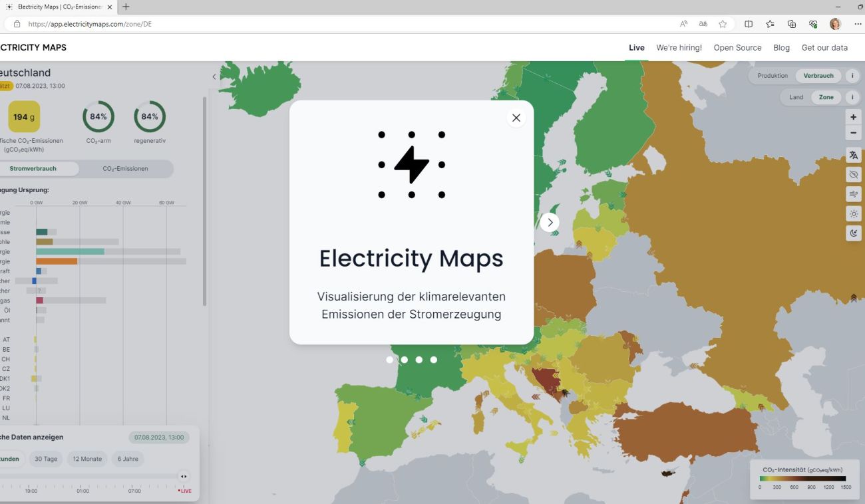This screenshot has height=504, width=865.
Task: Click the time slider handle
Action: click(x=184, y=476)
